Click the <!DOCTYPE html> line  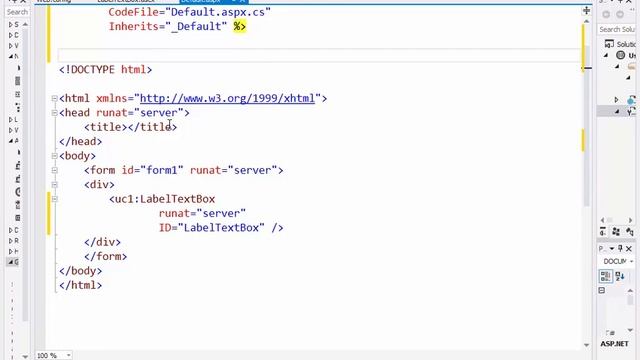(x=105, y=70)
